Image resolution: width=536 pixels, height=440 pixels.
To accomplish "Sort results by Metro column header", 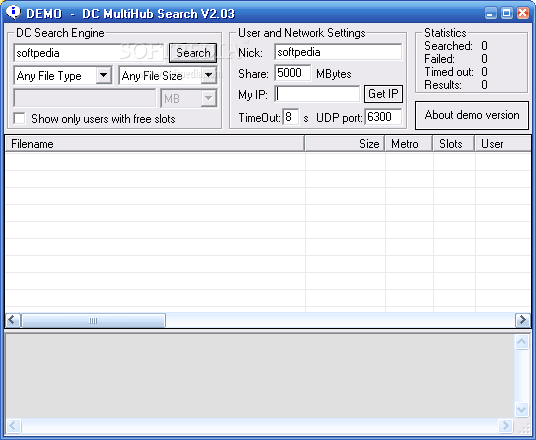I will (x=409, y=144).
